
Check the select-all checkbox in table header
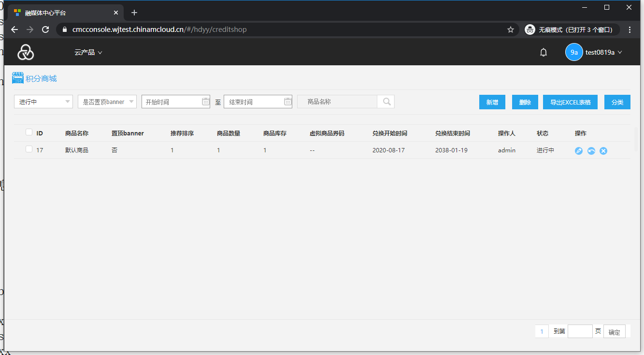click(29, 133)
